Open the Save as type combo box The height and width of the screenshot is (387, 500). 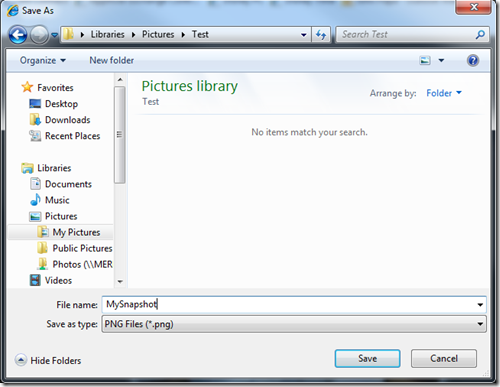pyautogui.click(x=294, y=324)
